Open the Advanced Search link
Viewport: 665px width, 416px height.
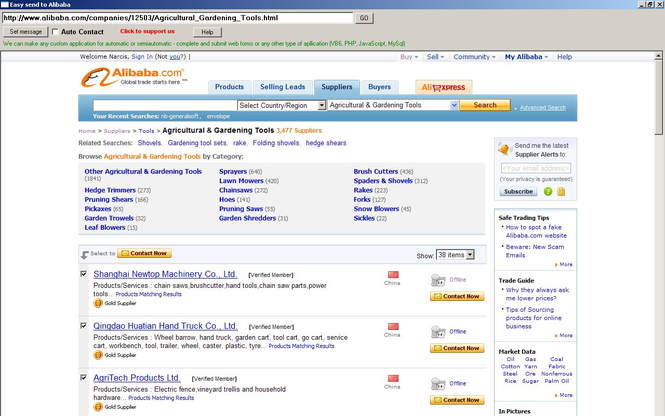pyautogui.click(x=542, y=108)
